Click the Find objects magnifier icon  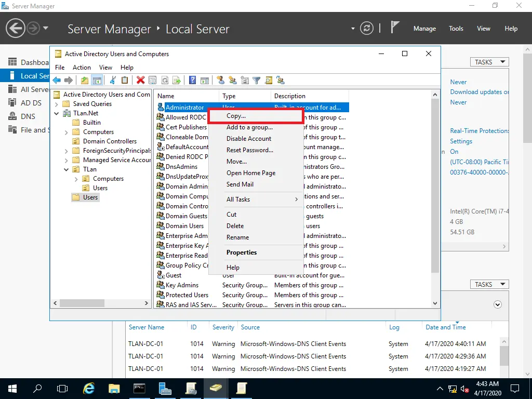tap(269, 81)
